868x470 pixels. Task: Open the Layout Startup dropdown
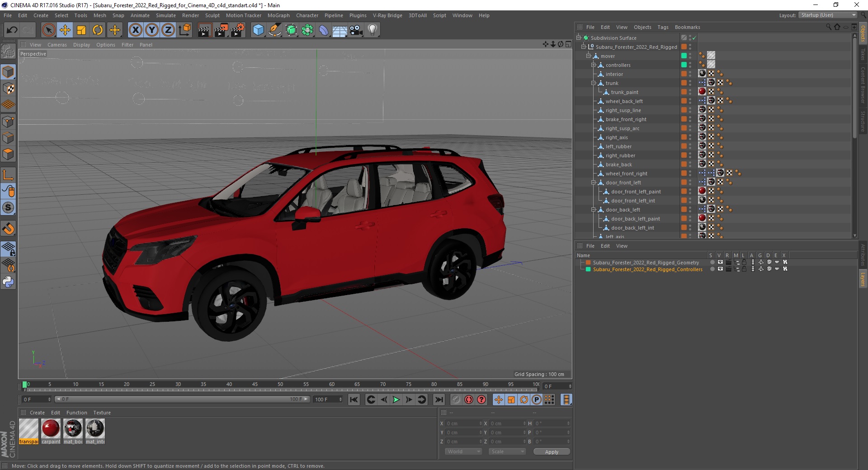coord(828,15)
